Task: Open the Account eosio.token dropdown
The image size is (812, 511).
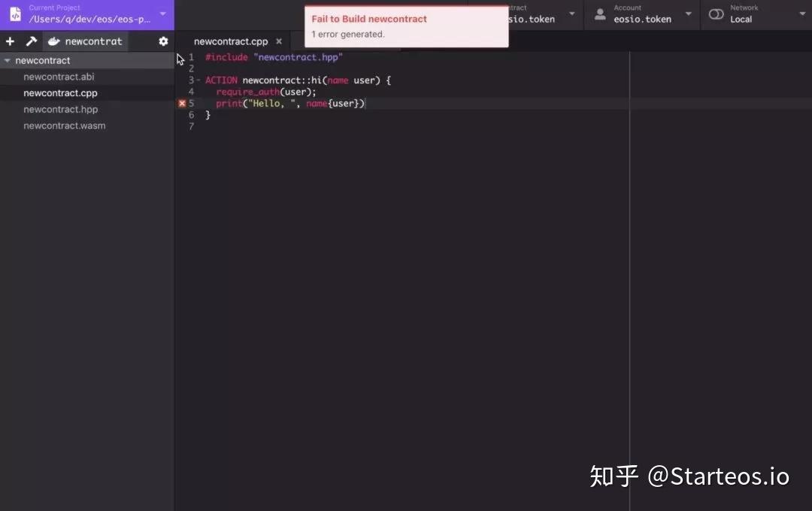Action: click(x=688, y=14)
